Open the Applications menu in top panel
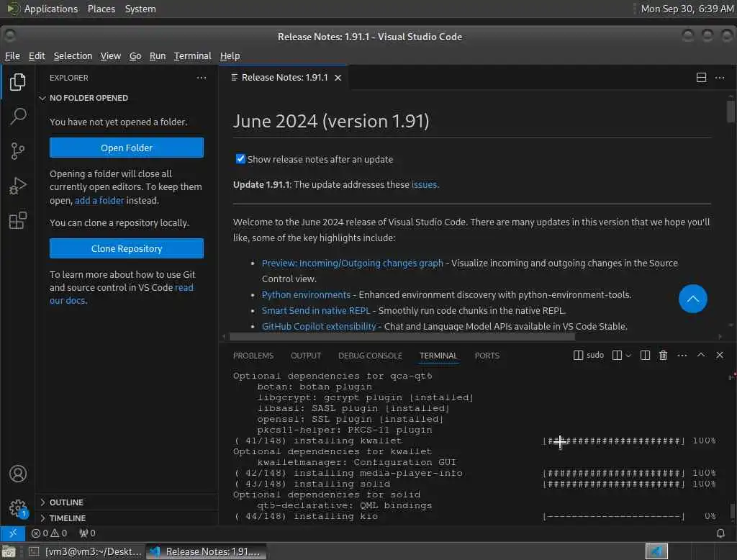The height and width of the screenshot is (560, 737). coord(51,9)
